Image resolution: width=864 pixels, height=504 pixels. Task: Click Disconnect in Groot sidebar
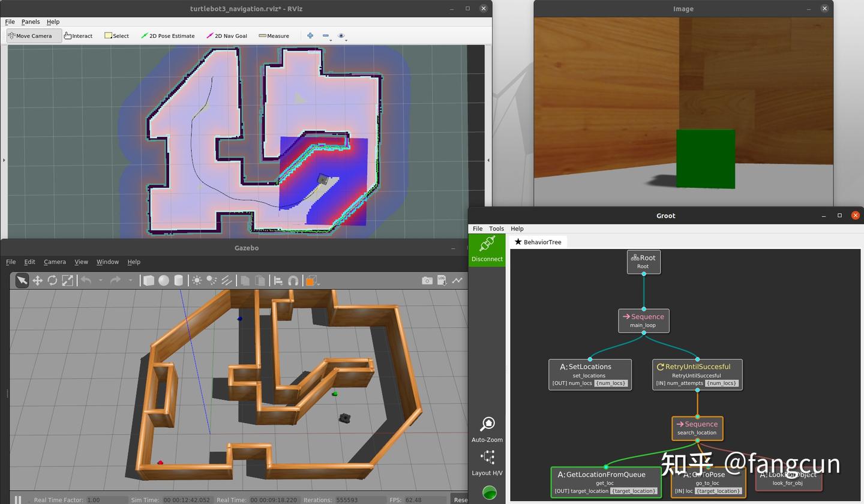coord(487,249)
